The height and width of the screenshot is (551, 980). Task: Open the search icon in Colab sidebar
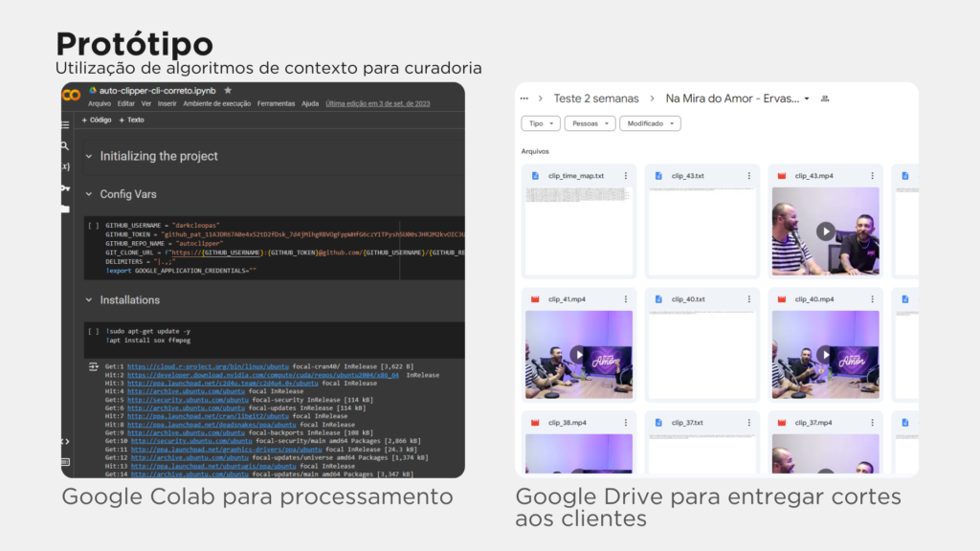coord(65,146)
